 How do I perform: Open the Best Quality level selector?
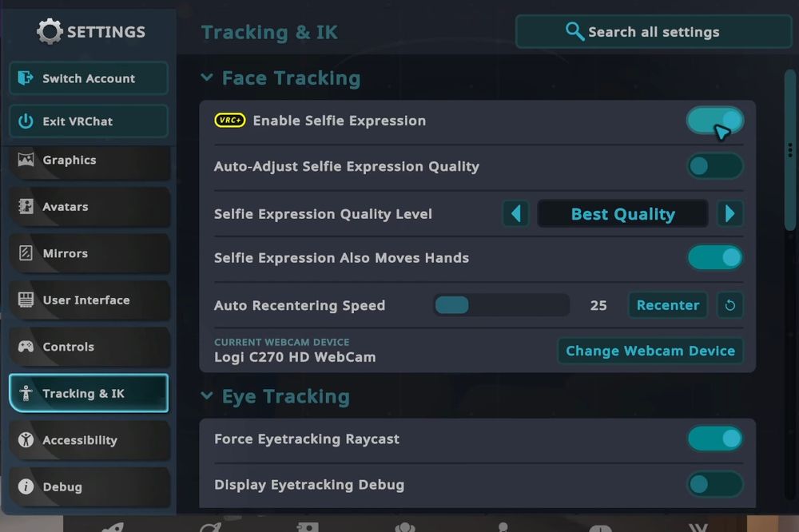pyautogui.click(x=622, y=213)
